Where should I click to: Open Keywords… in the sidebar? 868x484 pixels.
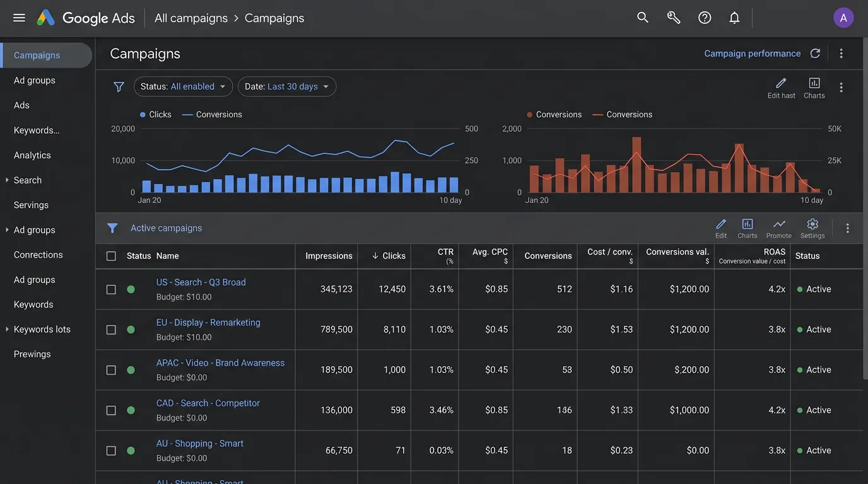(x=37, y=130)
